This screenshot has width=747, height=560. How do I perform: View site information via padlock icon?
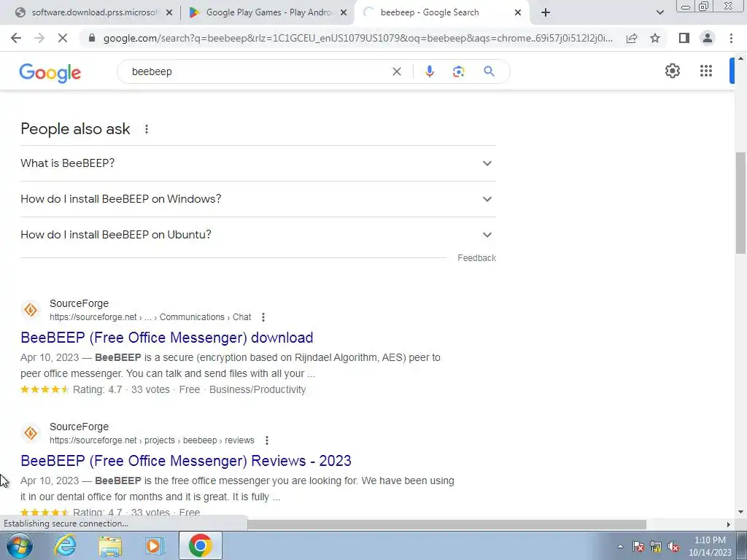pos(92,38)
